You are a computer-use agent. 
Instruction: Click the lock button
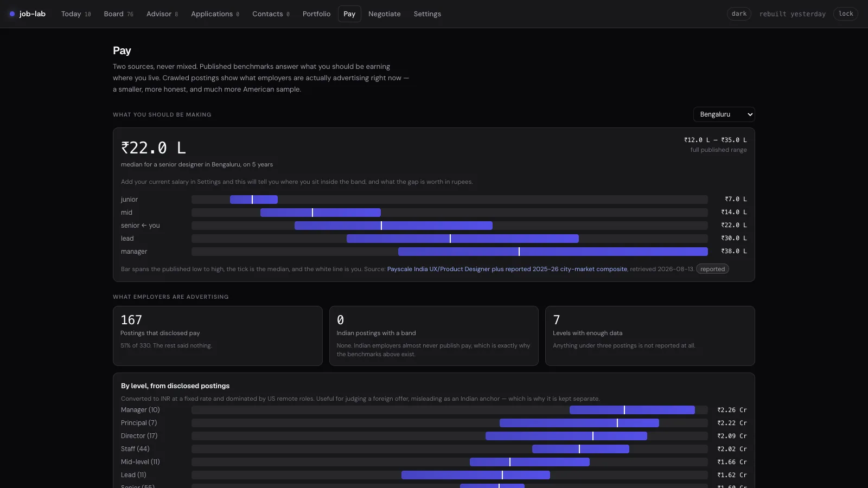(x=846, y=14)
